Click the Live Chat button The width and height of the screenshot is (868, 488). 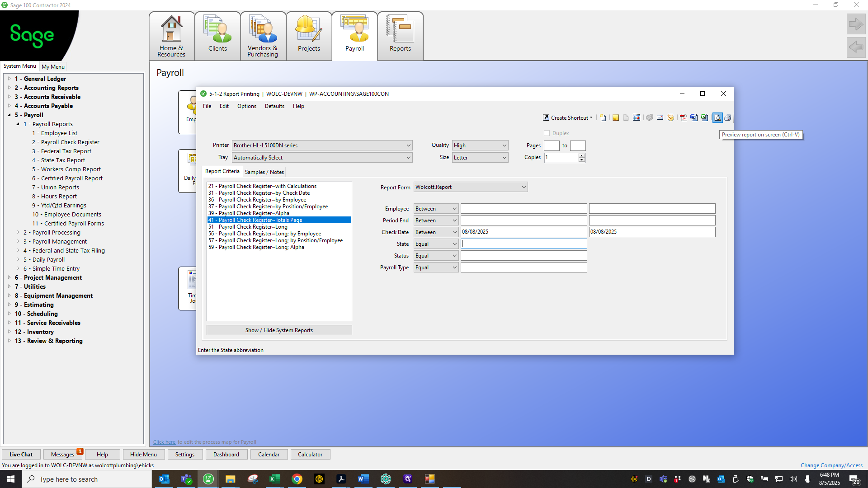21,455
